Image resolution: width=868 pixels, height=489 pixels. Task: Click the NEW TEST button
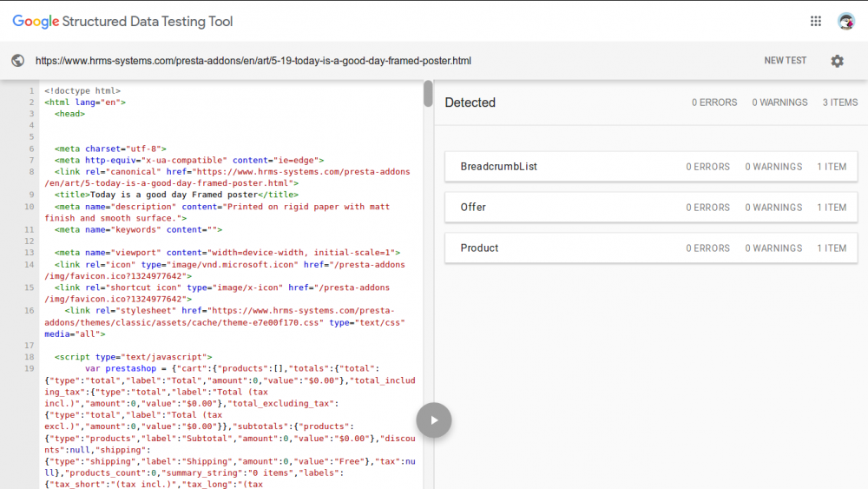785,60
